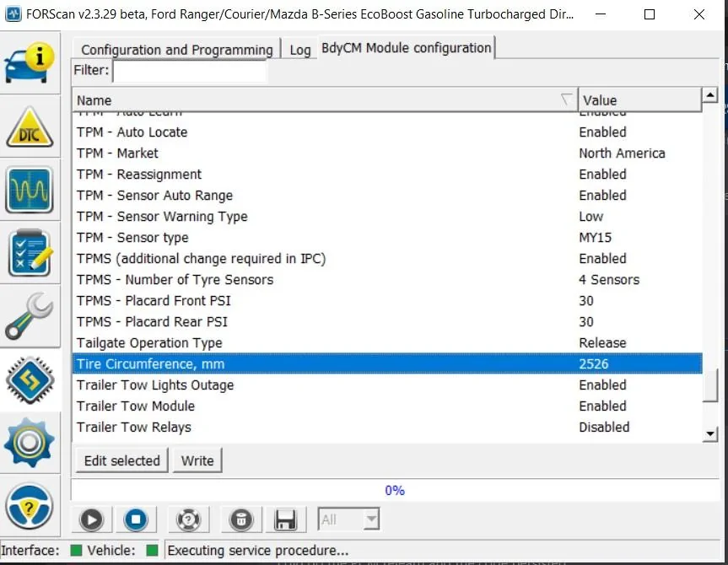
Task: Open the DTC trouble codes section
Action: pos(30,126)
